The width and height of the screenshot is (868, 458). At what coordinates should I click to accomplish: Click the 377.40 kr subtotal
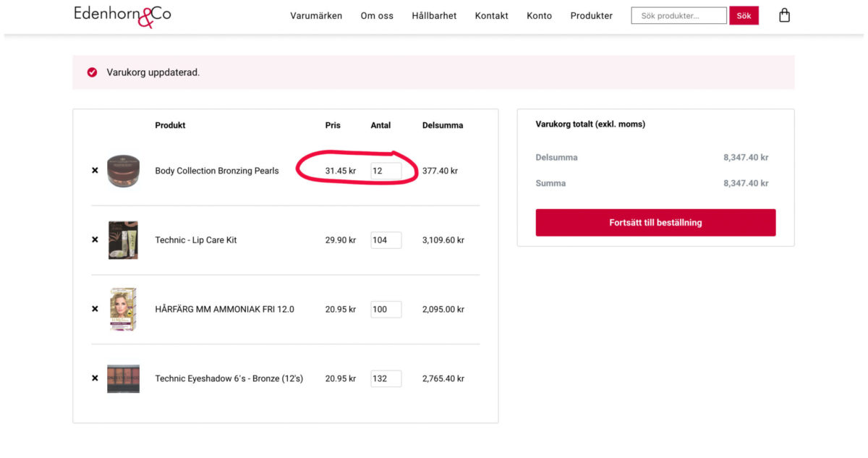440,171
